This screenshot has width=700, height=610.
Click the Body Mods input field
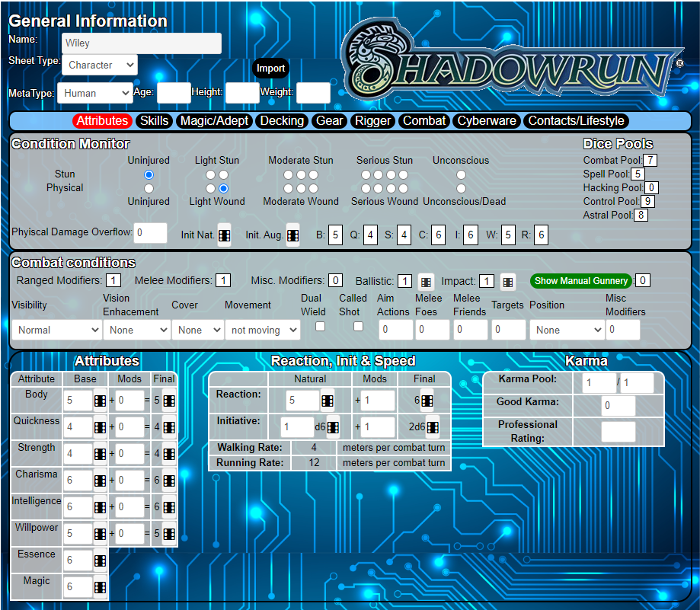(x=130, y=401)
